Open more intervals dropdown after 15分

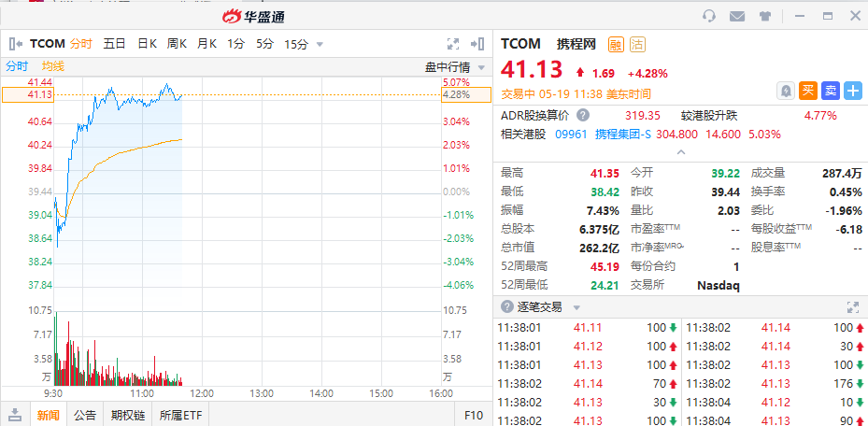coord(320,45)
